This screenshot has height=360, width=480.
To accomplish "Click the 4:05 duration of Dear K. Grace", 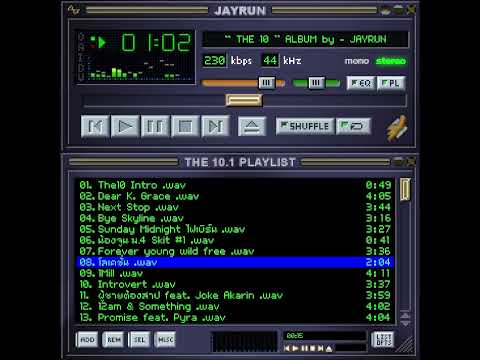I will click(x=378, y=196).
